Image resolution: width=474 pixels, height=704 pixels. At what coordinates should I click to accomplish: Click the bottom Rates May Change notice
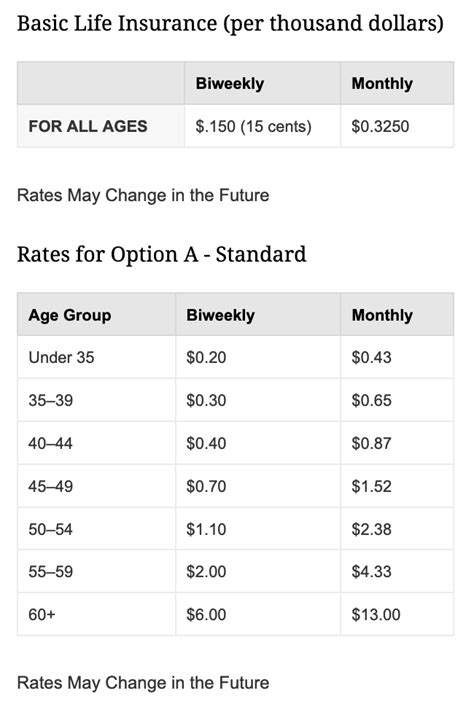click(x=143, y=683)
